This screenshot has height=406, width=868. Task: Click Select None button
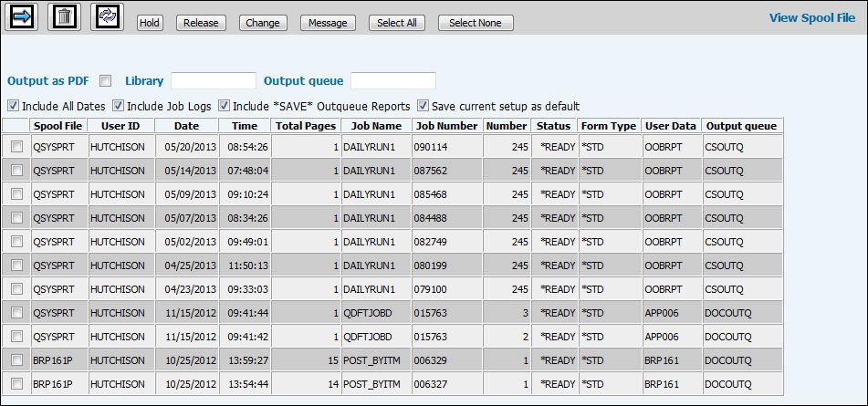coord(476,23)
